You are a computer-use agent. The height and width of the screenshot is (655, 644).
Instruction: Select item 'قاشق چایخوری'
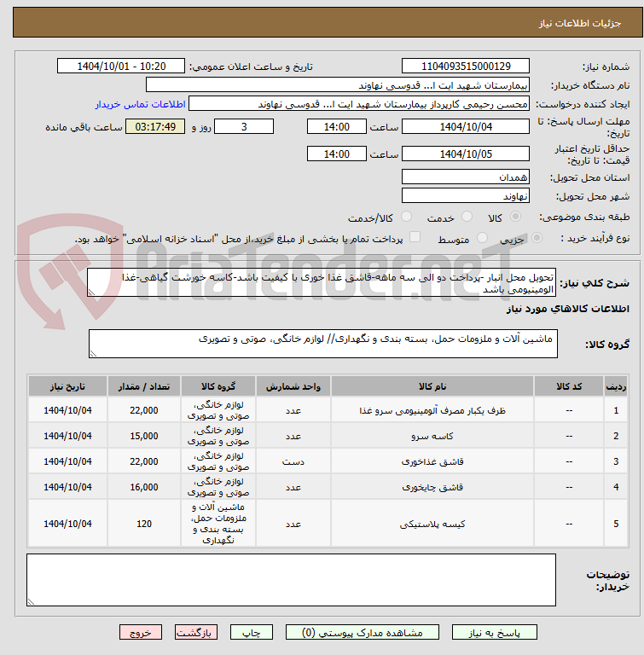(x=432, y=487)
